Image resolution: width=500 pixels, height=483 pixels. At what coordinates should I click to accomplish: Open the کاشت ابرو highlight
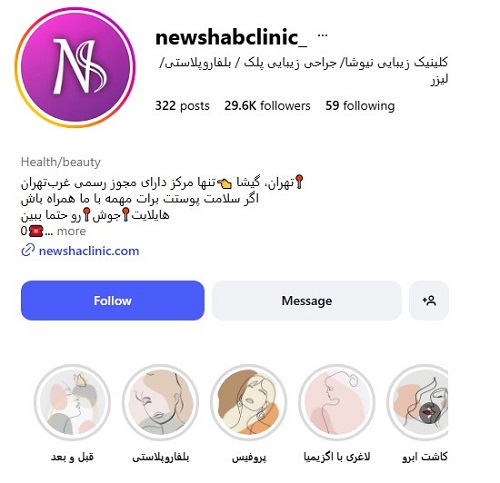[x=418, y=402]
